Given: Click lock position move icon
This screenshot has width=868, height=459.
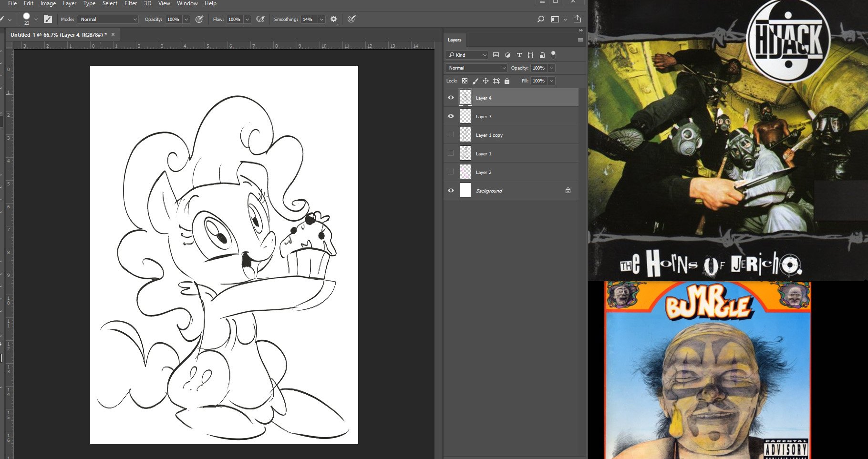Looking at the screenshot, I should (x=486, y=81).
